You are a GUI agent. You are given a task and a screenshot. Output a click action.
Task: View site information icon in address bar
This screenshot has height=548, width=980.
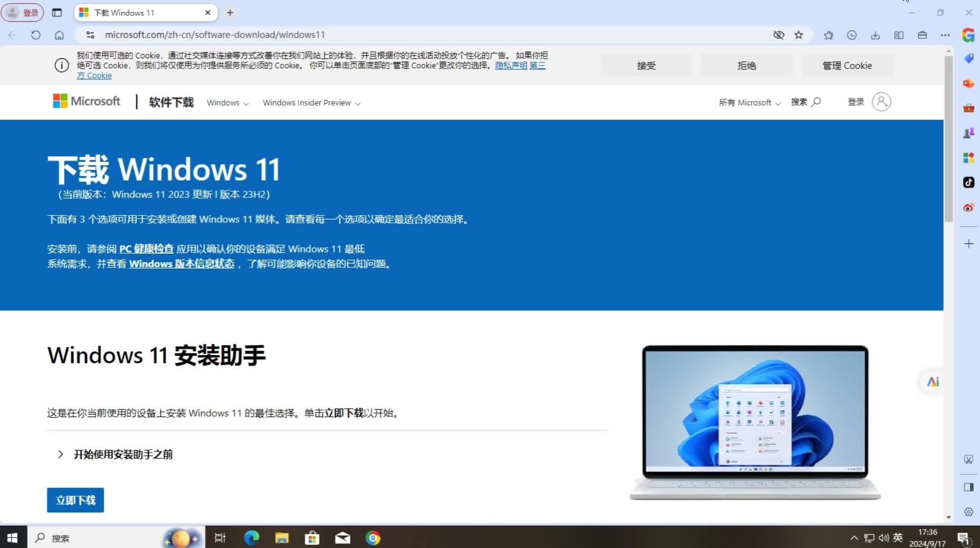[90, 35]
